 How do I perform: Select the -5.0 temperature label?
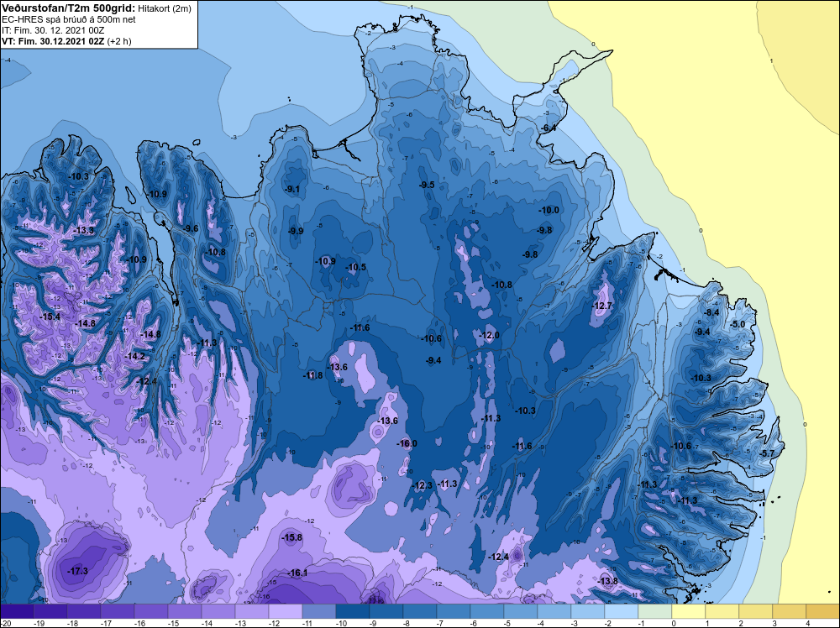coord(738,324)
